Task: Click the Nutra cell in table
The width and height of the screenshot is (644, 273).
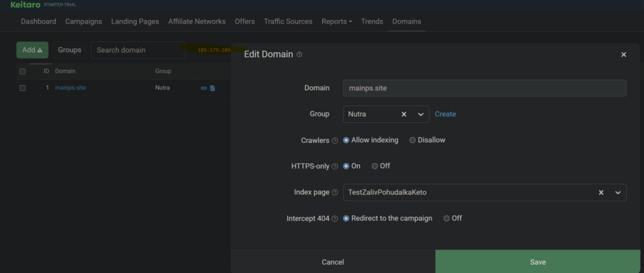Action: tap(162, 88)
